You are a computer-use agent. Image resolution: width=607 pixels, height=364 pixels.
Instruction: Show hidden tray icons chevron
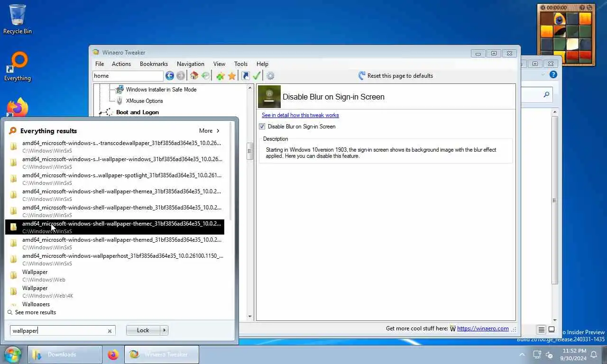[x=522, y=355]
